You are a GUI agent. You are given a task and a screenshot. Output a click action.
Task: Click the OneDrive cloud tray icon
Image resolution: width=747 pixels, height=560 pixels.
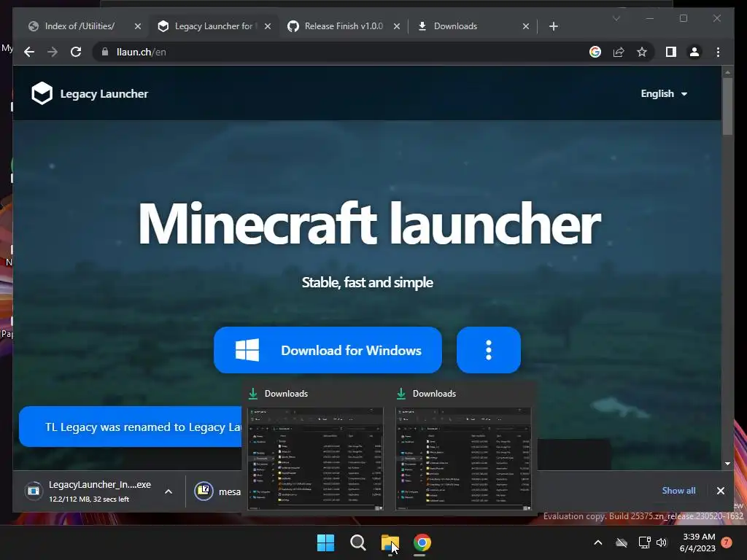(x=622, y=542)
